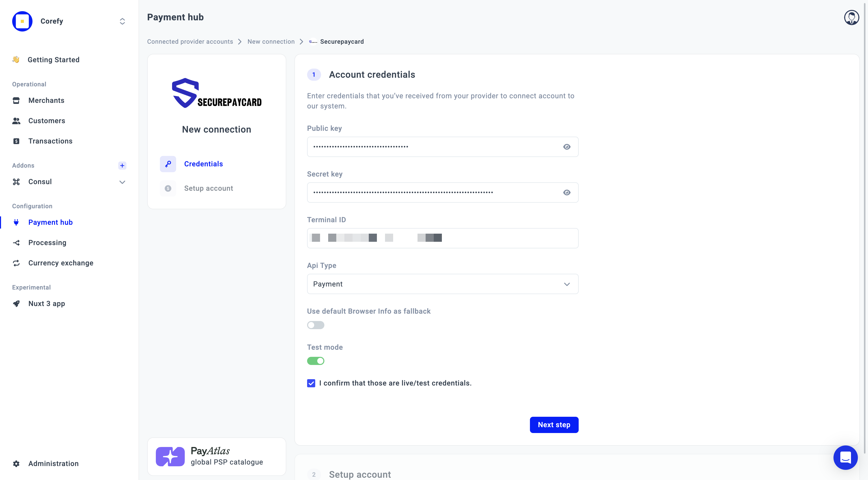Switch to the Setup account step

[x=208, y=188]
